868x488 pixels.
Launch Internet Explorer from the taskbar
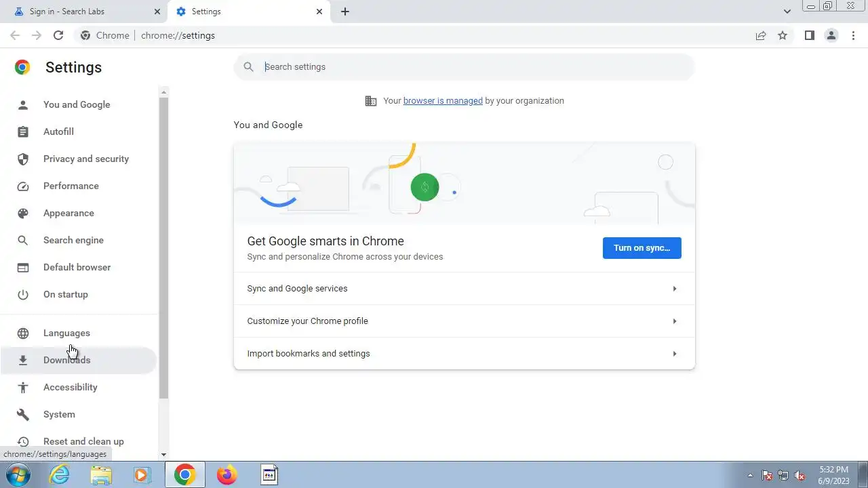(x=60, y=474)
